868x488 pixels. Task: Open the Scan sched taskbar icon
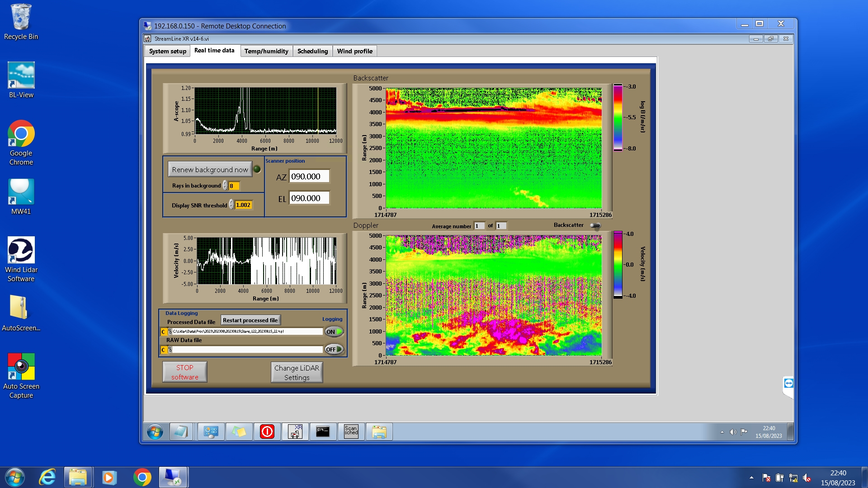pyautogui.click(x=351, y=432)
